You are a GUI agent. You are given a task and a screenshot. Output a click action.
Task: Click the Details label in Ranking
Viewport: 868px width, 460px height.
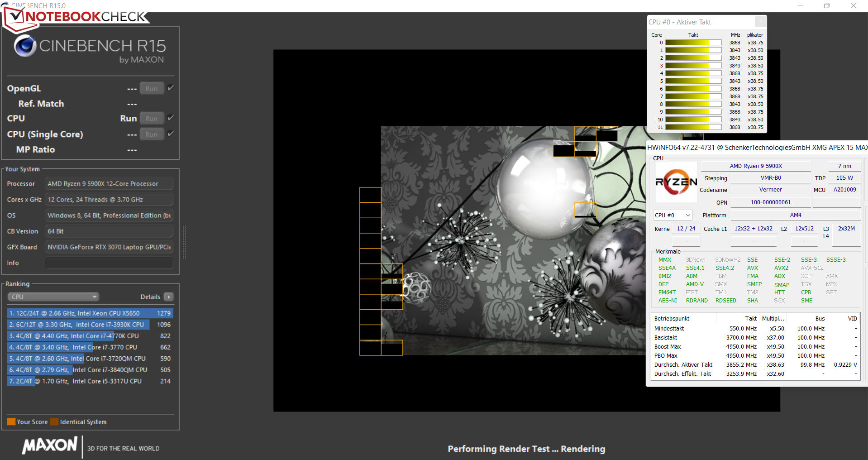[150, 297]
